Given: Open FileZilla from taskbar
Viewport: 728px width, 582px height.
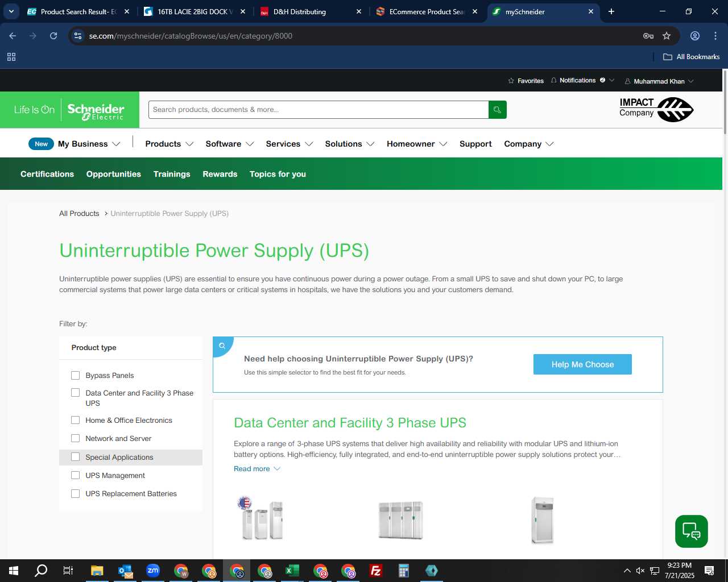Looking at the screenshot, I should click(x=375, y=571).
